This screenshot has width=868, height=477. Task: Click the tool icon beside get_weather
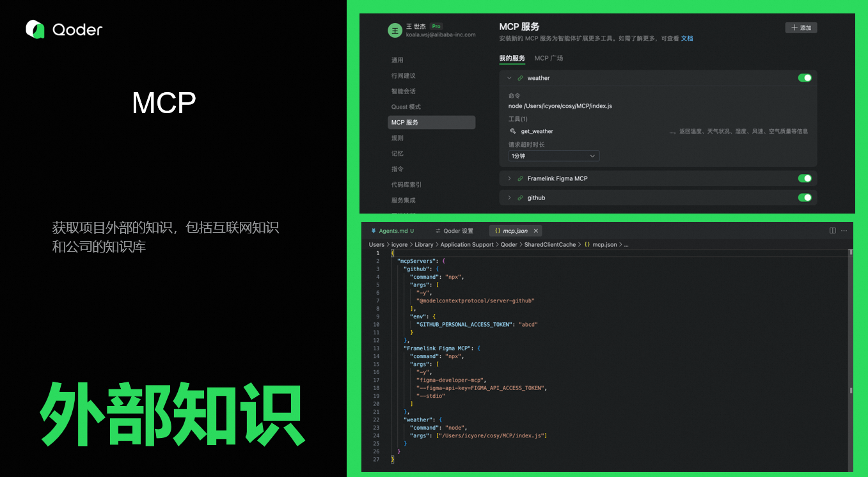[x=512, y=131]
